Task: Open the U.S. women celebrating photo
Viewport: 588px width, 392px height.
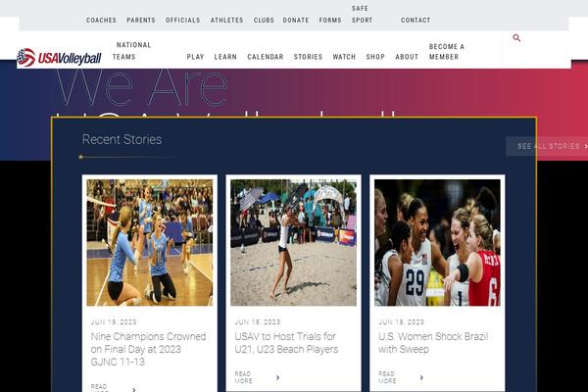Action: point(437,242)
